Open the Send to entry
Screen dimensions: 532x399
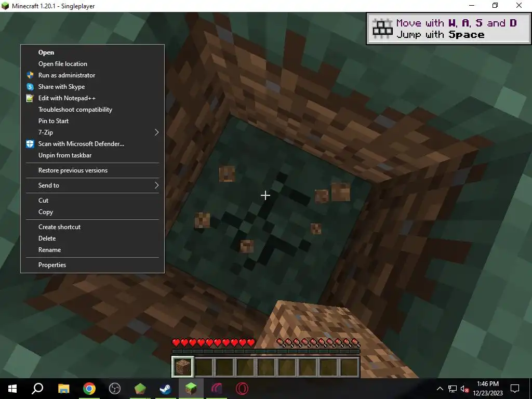[x=92, y=185]
